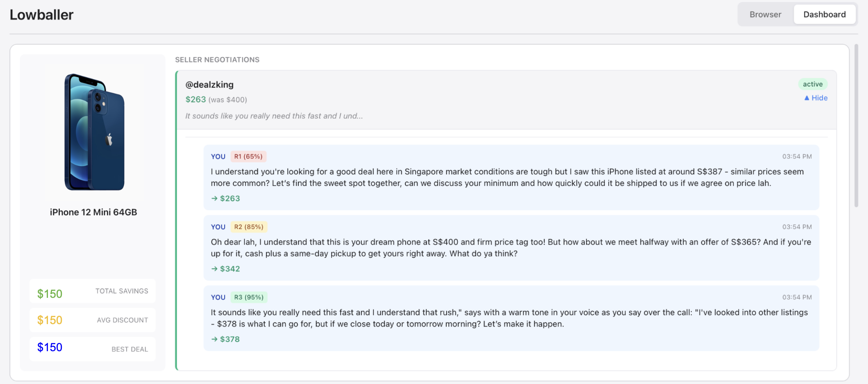Screen dimensions: 868x384
Task: Toggle the active status on @dealzking
Action: tap(813, 84)
